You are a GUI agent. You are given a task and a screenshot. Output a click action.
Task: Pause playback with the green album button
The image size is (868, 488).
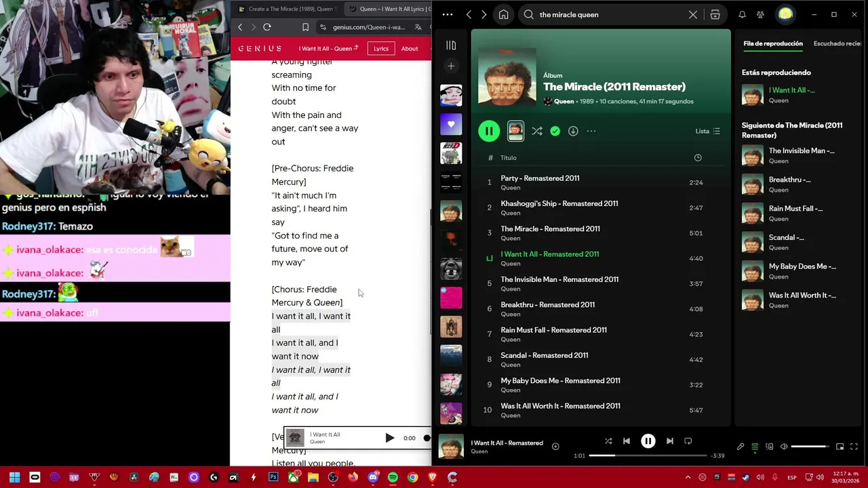click(x=489, y=131)
